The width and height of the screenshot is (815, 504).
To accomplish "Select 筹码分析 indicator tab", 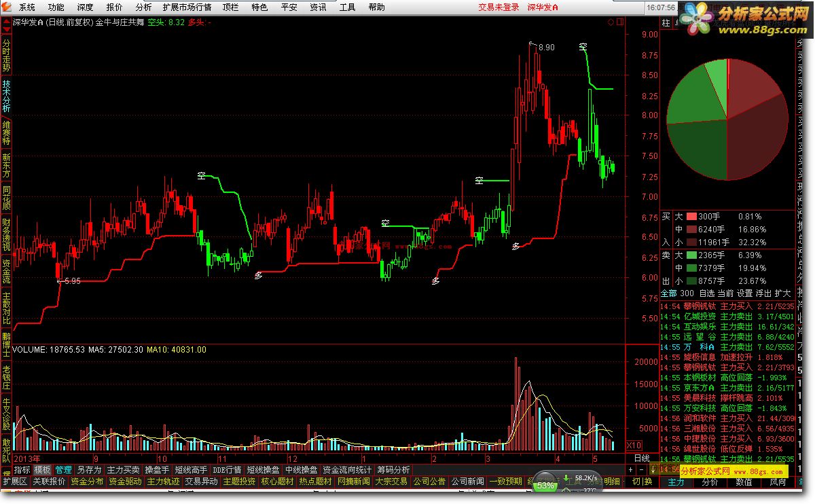I will (x=393, y=469).
